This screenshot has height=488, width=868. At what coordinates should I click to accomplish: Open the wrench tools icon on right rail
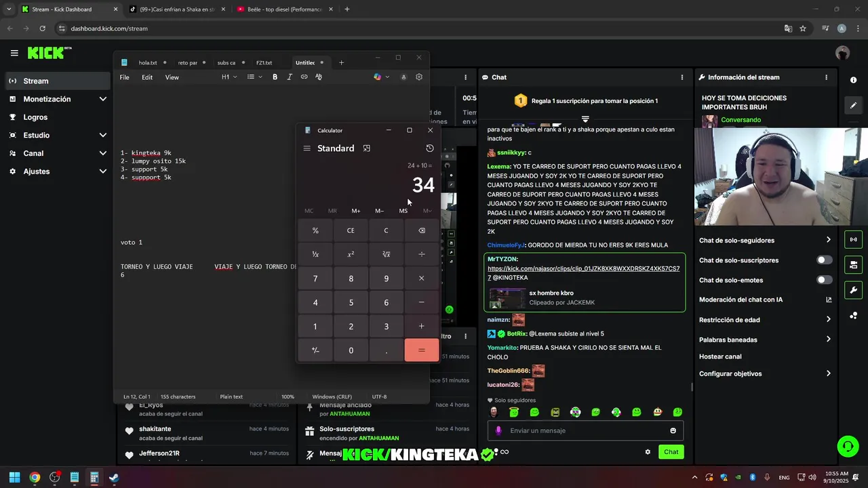click(853, 290)
